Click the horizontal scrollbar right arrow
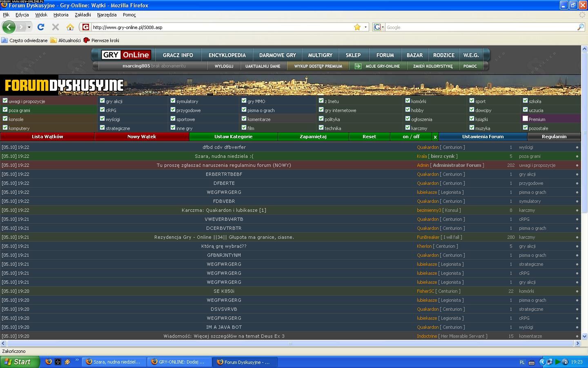 click(x=577, y=343)
